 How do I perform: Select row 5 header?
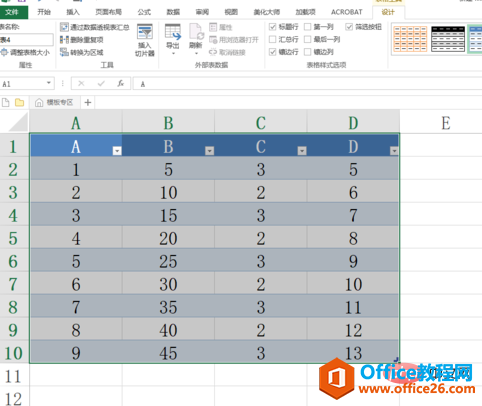(x=14, y=238)
